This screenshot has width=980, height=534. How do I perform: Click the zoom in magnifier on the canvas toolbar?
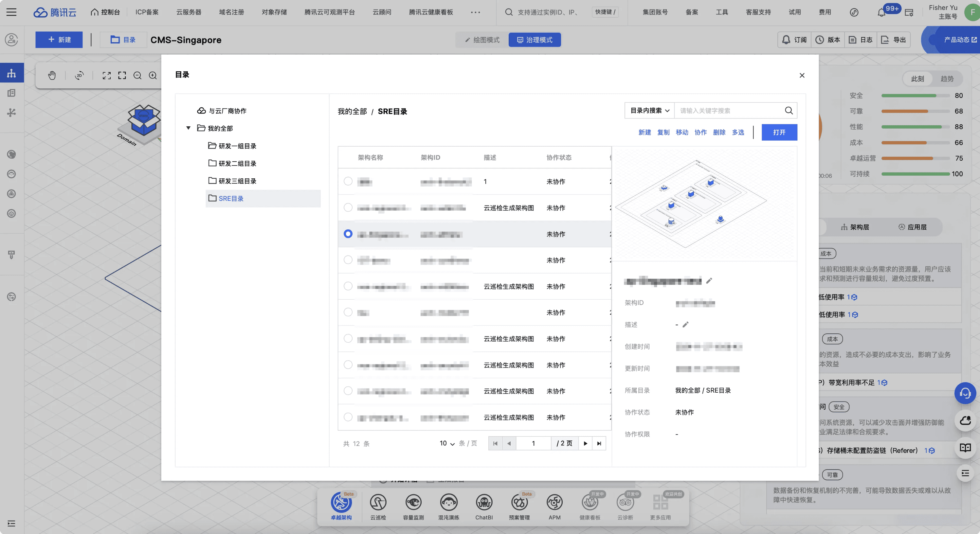(153, 75)
